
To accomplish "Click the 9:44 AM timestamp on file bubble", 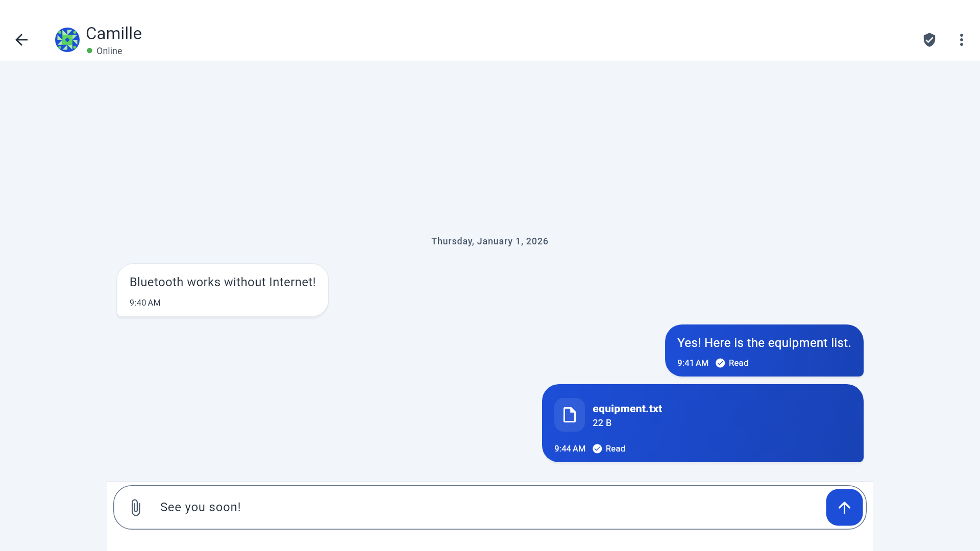I will tap(570, 448).
